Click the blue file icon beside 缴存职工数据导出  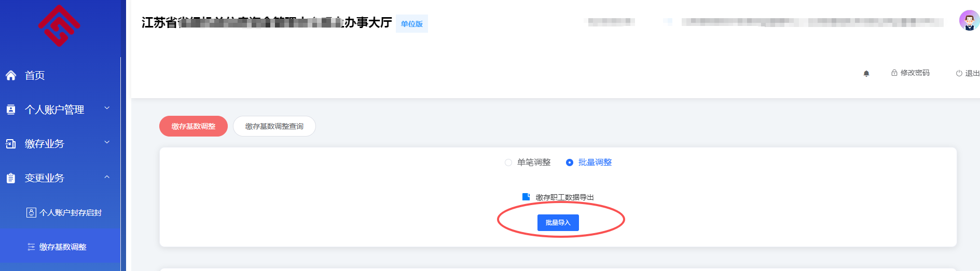point(526,197)
